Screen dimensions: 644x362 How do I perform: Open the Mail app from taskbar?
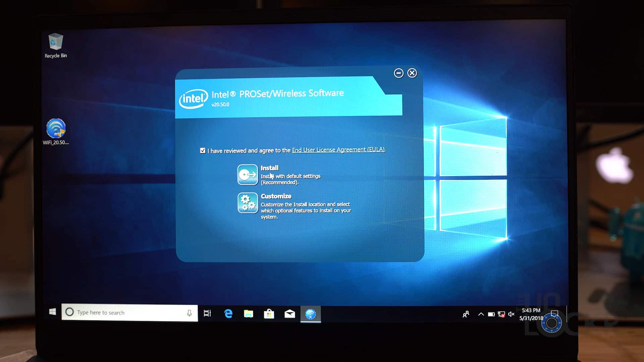[290, 314]
